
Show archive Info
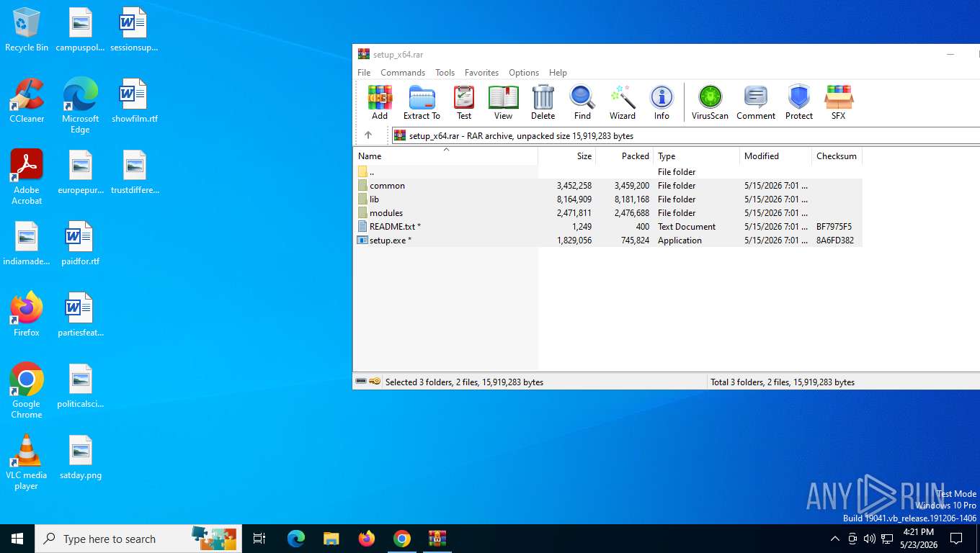[x=661, y=102]
